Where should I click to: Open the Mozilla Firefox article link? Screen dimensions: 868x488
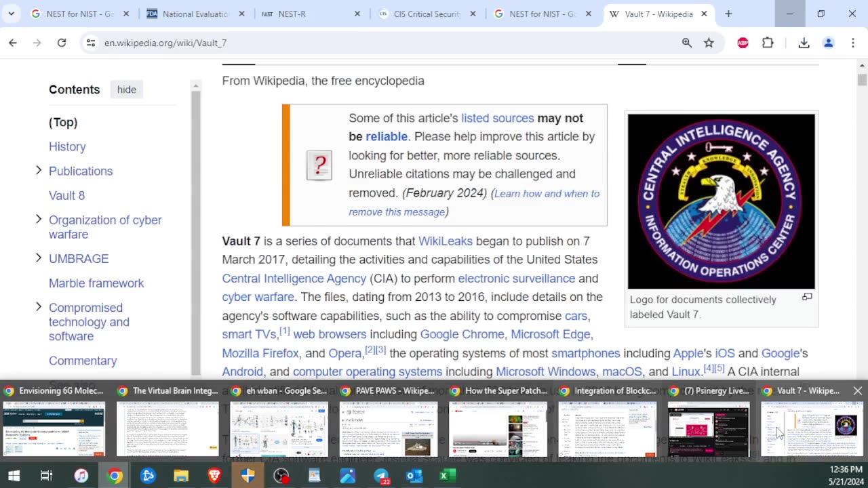tap(260, 353)
